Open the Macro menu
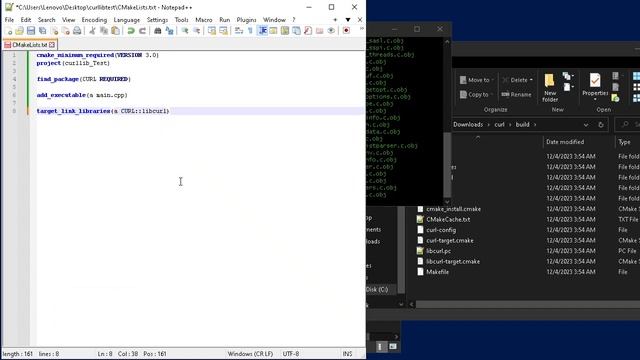The width and height of the screenshot is (640, 360). (204, 20)
